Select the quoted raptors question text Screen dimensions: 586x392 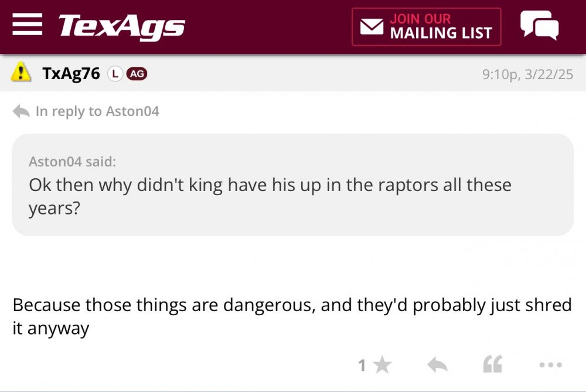click(x=270, y=196)
